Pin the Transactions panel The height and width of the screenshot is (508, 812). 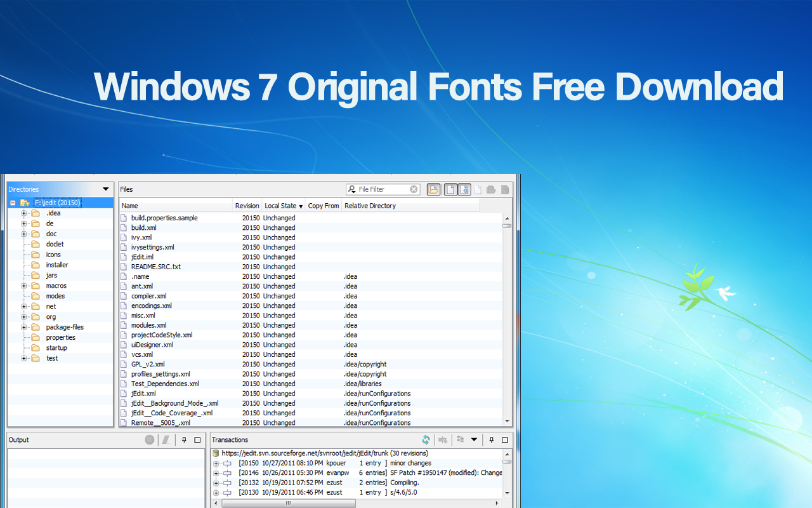(491, 439)
